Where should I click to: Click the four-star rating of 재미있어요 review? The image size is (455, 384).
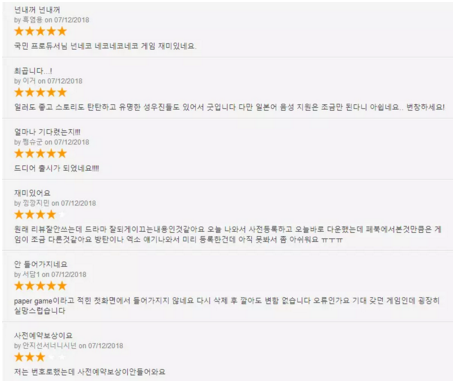click(40, 215)
